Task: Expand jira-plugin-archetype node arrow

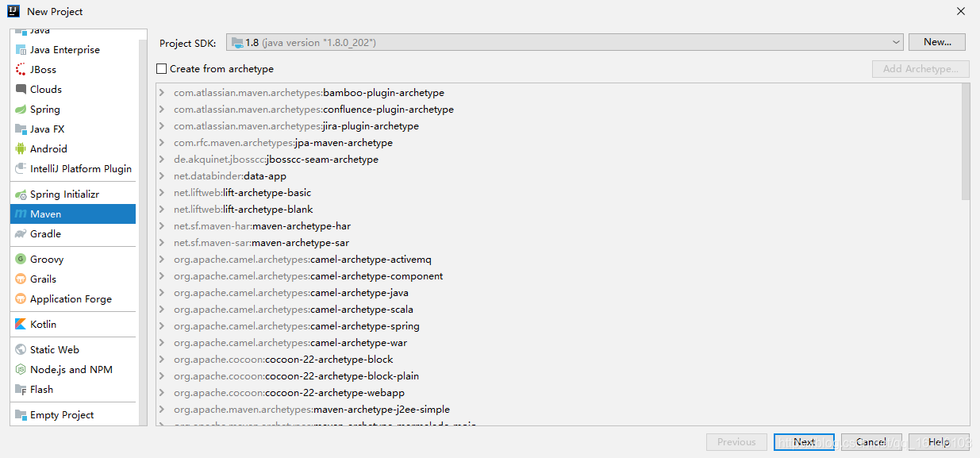Action: (162, 126)
